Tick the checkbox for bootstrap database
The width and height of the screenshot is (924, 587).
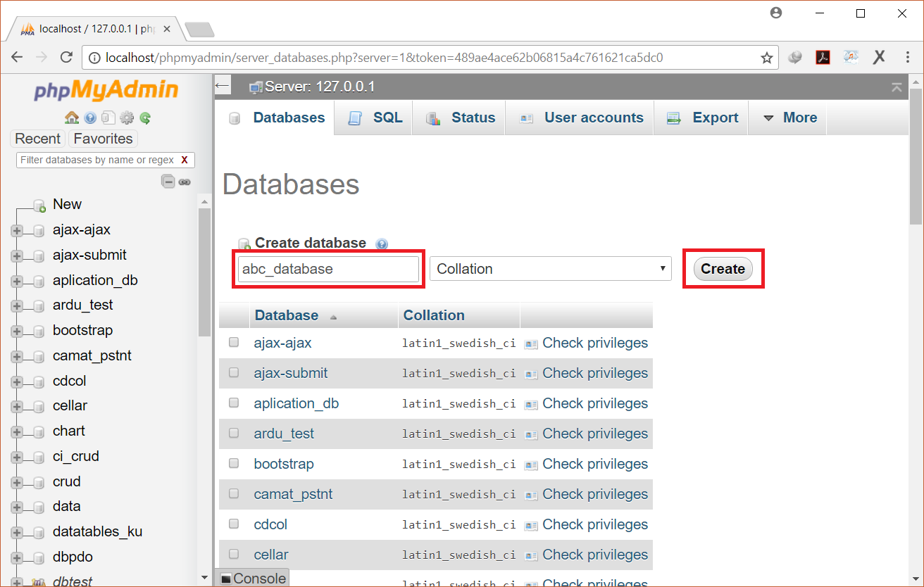[233, 464]
